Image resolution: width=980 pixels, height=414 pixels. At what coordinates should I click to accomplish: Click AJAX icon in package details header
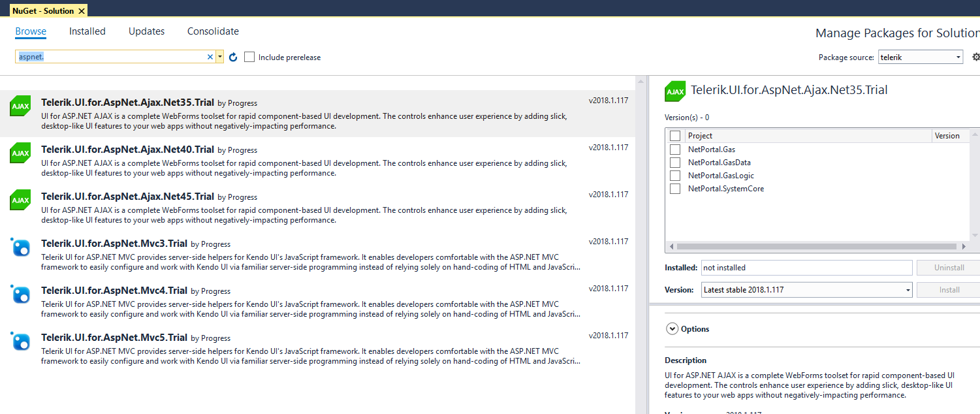pyautogui.click(x=675, y=91)
